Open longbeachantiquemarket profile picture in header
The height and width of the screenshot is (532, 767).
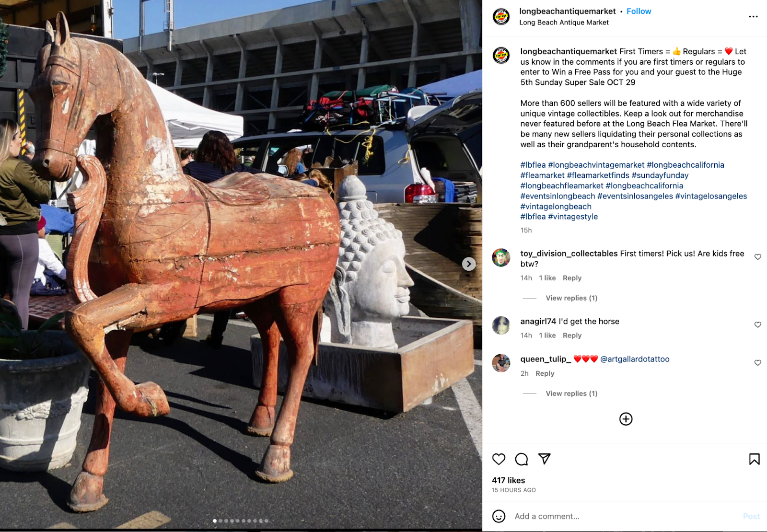coord(501,17)
